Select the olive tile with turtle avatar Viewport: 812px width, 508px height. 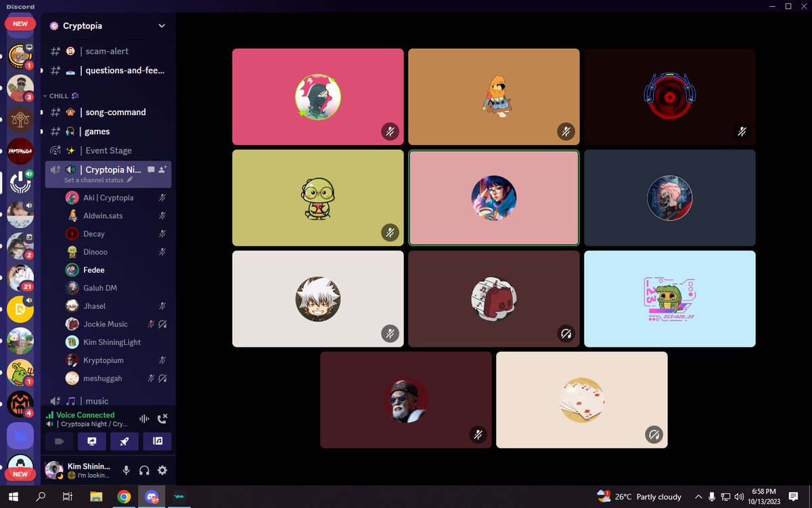click(318, 198)
